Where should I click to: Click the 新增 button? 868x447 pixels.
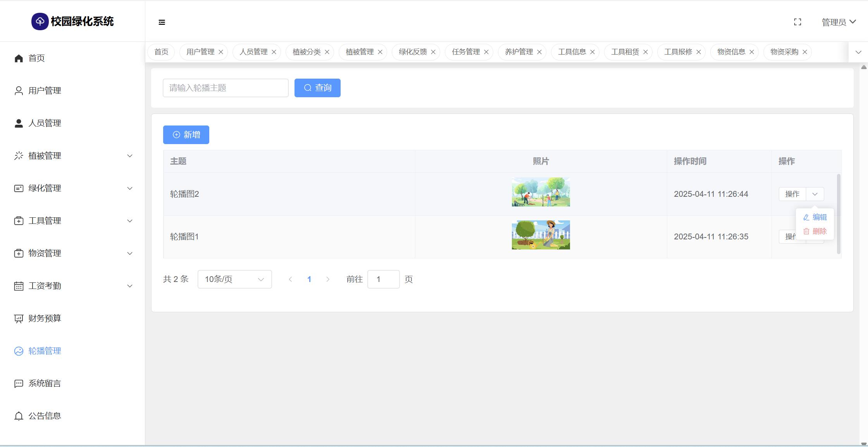tap(186, 135)
